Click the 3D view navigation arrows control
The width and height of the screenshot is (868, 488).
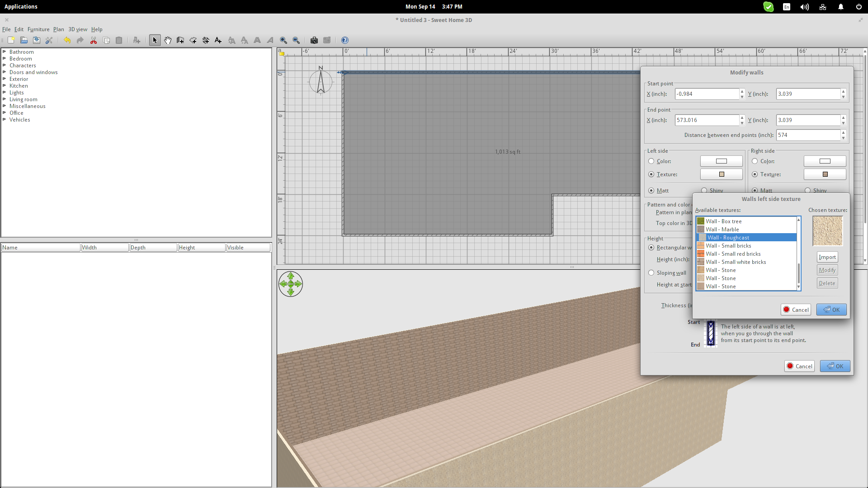[x=291, y=284]
